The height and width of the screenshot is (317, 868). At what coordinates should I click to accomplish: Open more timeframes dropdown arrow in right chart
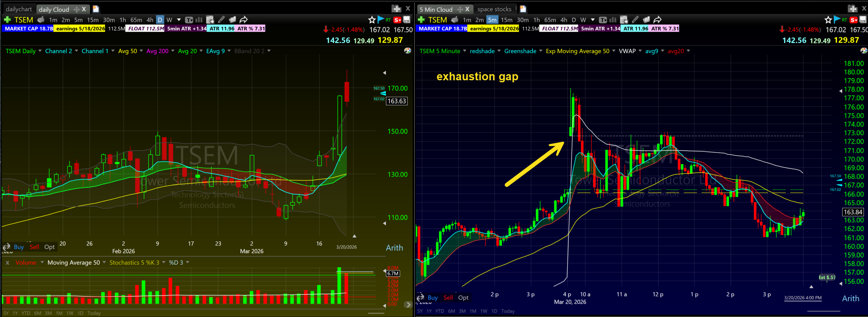point(593,19)
